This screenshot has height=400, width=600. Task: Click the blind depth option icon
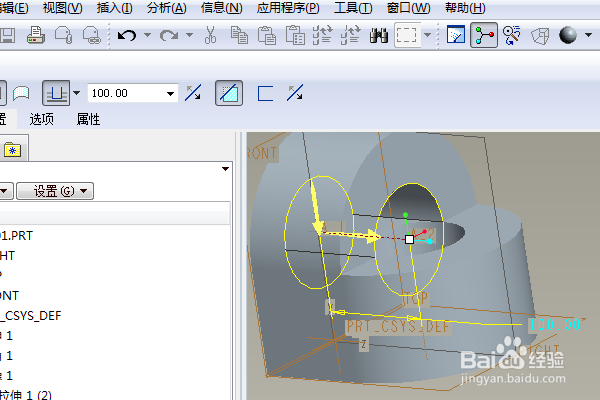56,93
